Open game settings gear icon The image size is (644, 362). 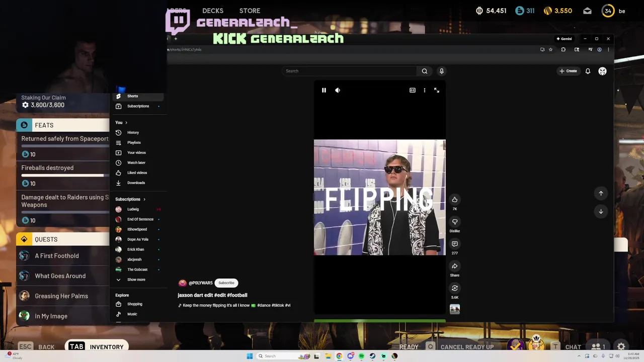pyautogui.click(x=621, y=346)
